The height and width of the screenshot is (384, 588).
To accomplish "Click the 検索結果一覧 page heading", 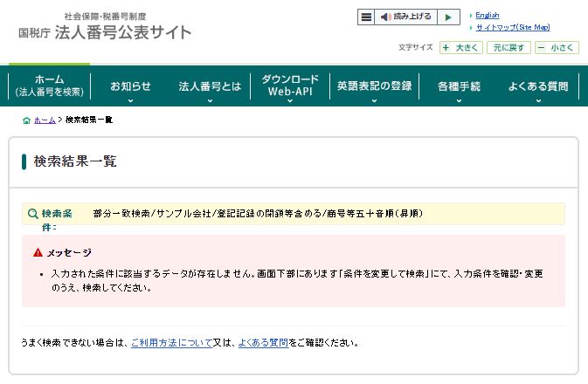I will (75, 161).
